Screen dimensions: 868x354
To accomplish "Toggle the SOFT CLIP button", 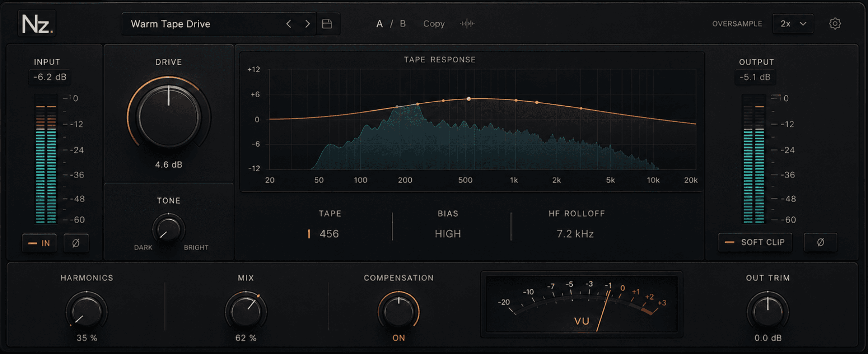I will pyautogui.click(x=755, y=242).
